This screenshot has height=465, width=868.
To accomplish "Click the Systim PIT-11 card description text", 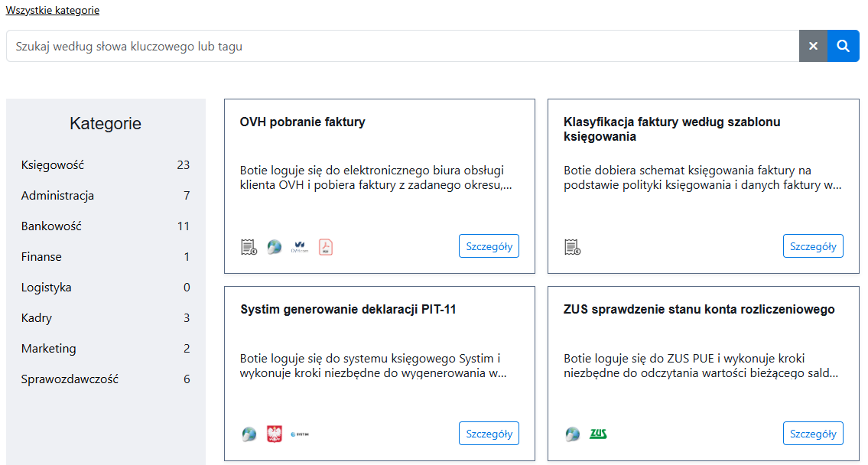I will coord(373,366).
